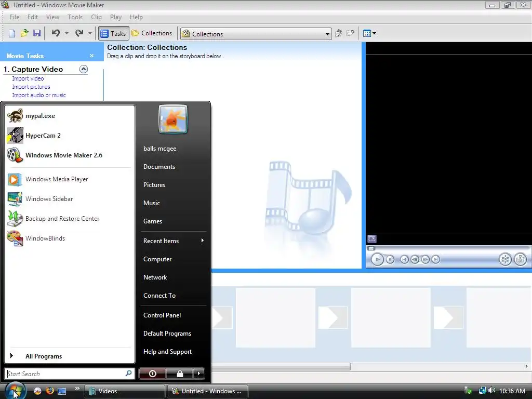532x399 pixels.
Task: Click the Videos taskbar button
Action: [125, 391]
